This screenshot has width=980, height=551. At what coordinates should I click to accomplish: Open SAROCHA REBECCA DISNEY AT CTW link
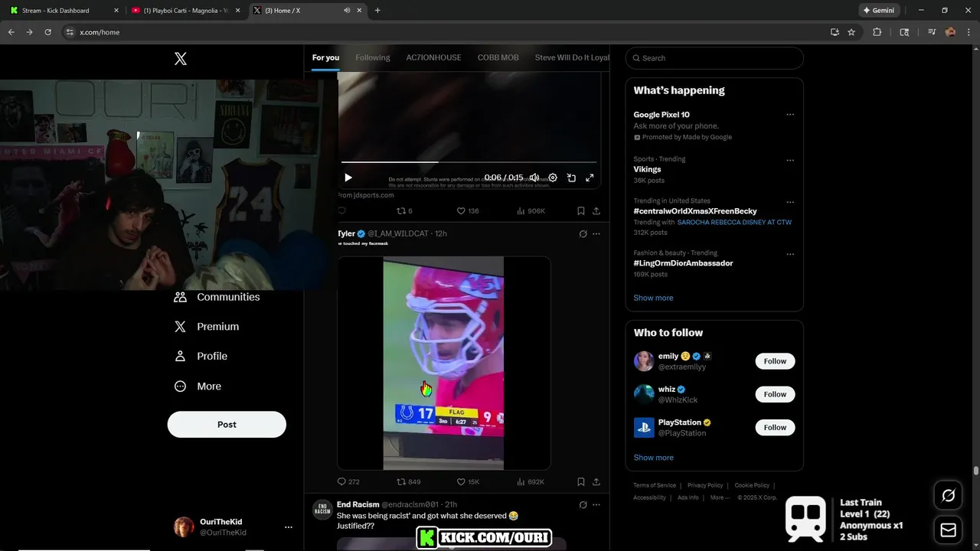(x=734, y=222)
